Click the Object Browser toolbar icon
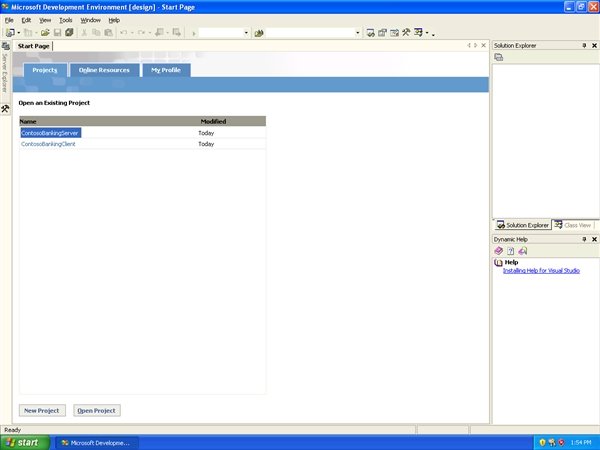 coord(394,33)
